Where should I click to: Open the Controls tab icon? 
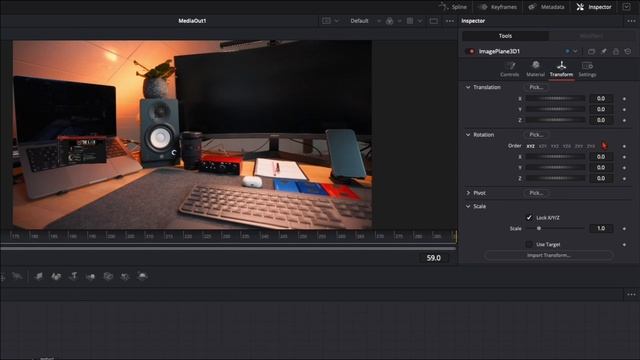point(510,69)
